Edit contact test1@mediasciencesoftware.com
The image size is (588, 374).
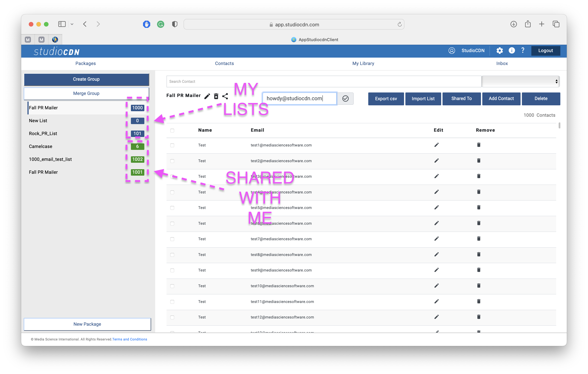[x=437, y=145]
